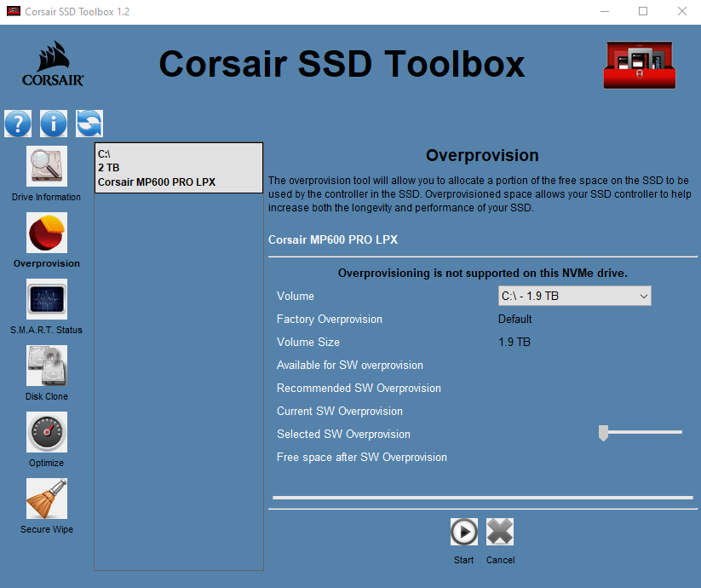Launch the Disk Clone tool
The image size is (701, 588).
pos(47,366)
